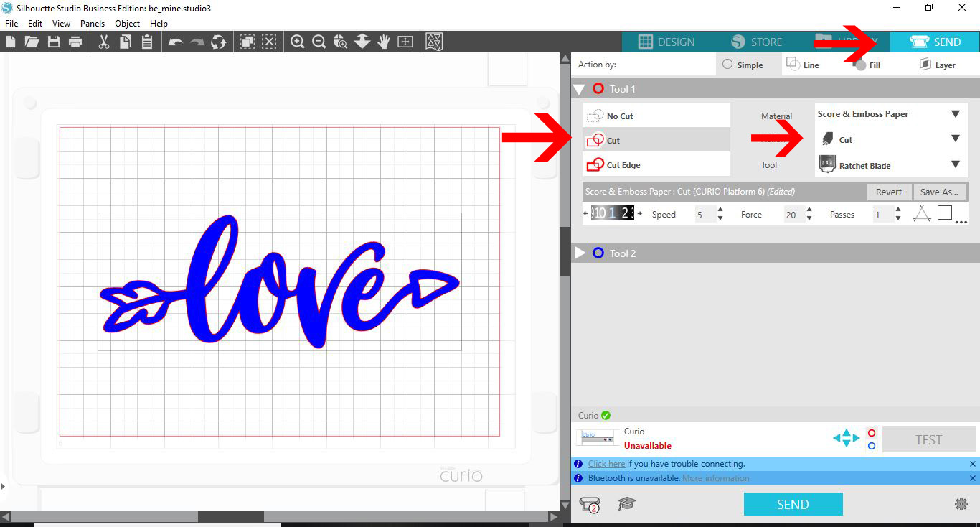980x527 pixels.
Task: Open the Panels menu
Action: pos(93,23)
